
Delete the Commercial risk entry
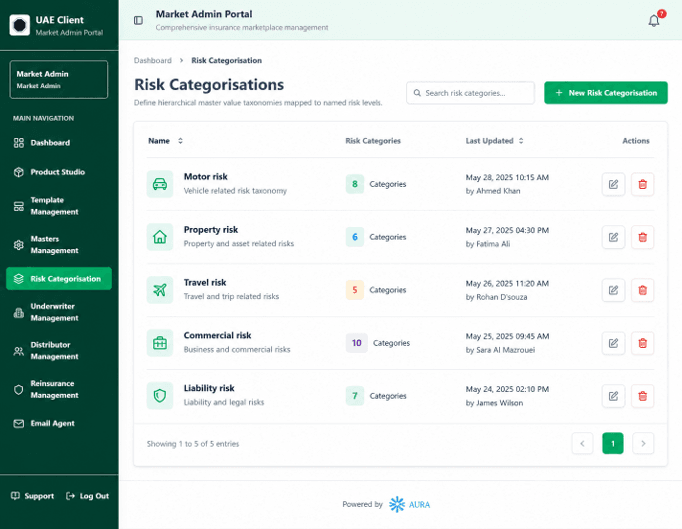point(642,343)
